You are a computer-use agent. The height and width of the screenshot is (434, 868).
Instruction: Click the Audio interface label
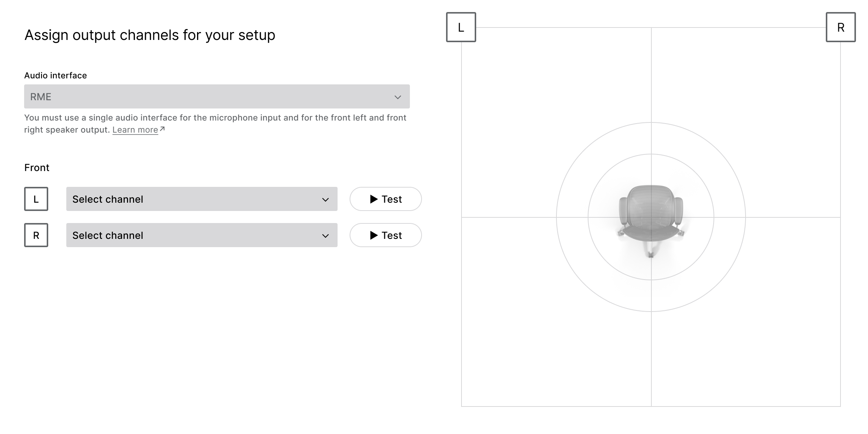[55, 75]
